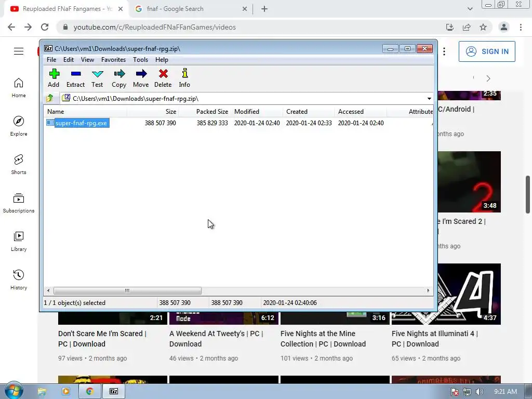
Task: Open Five Nights at the Mine Collection link
Action: [x=323, y=339]
